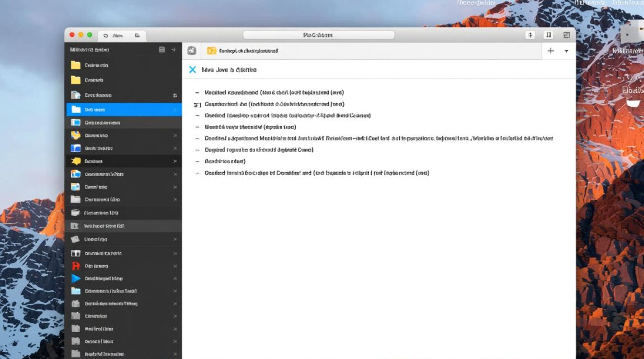
Task: Click the x on the blue play-arrow sidebar row
Action: coord(175,279)
